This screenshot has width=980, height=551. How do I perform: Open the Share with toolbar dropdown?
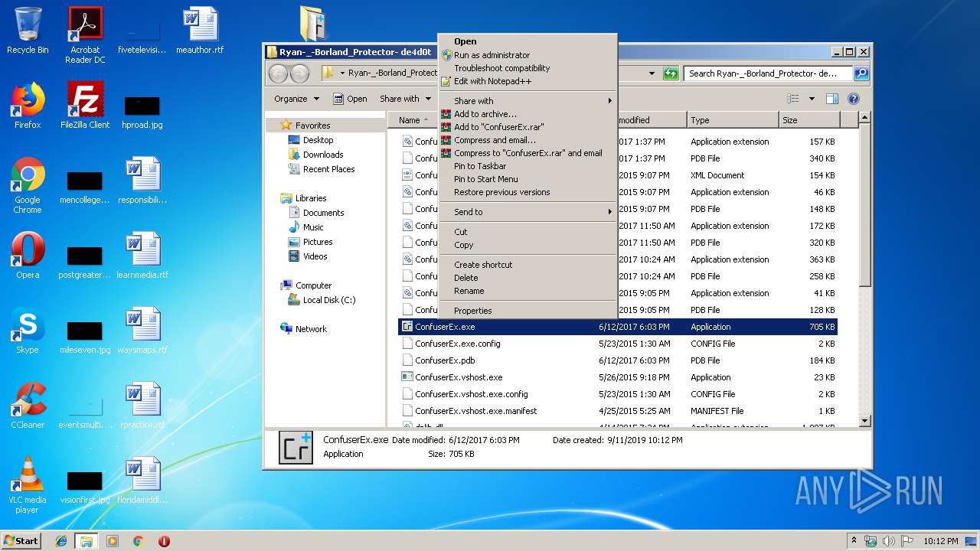click(x=405, y=99)
